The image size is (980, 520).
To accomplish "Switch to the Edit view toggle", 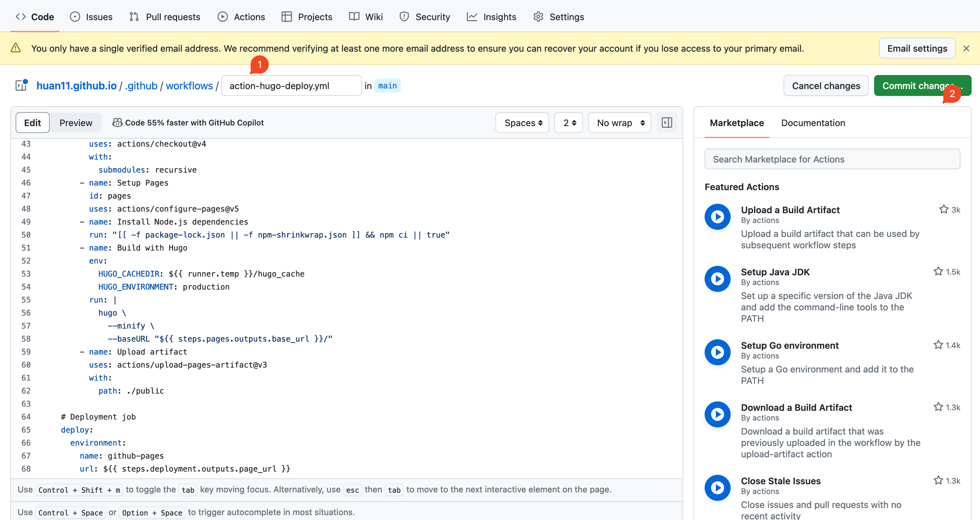I will point(32,123).
